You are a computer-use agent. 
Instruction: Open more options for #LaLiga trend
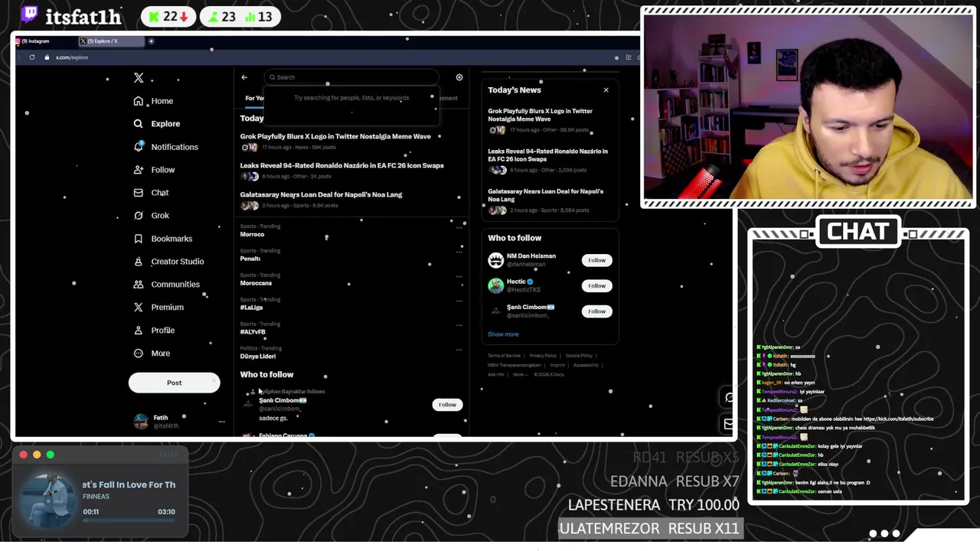[459, 301]
